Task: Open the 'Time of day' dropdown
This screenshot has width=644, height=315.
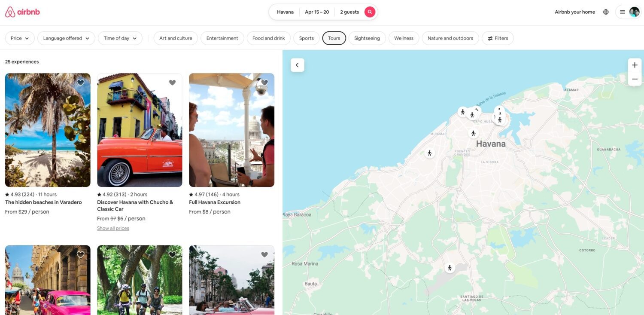Action: 120,38
